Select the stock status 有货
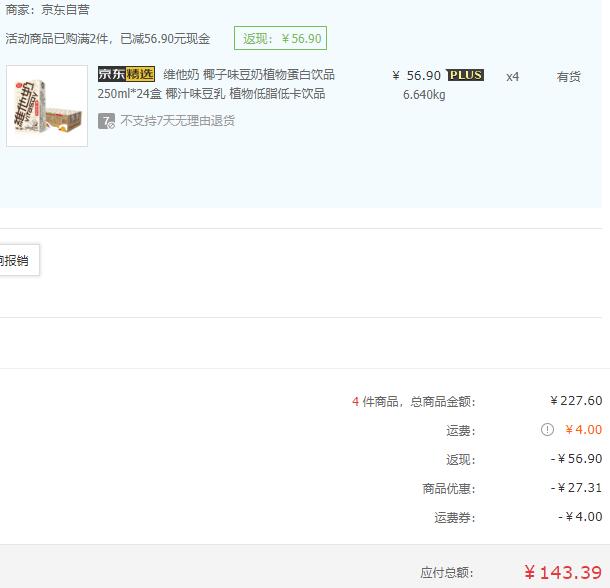 (568, 77)
